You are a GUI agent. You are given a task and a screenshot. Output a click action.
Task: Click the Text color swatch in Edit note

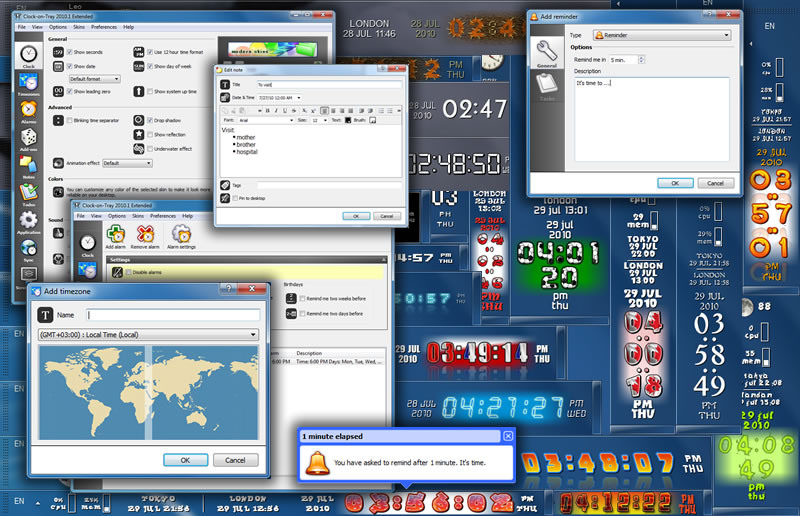(349, 120)
